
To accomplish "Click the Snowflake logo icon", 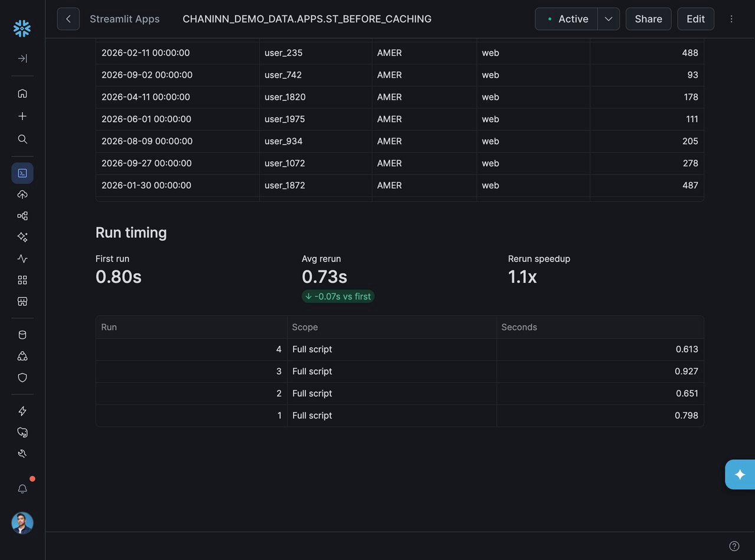I will [22, 28].
